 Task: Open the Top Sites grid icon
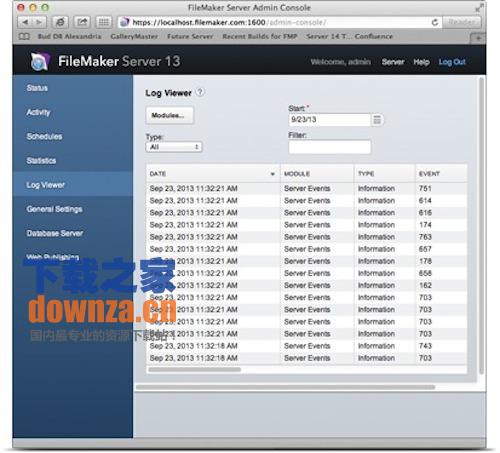click(x=104, y=22)
